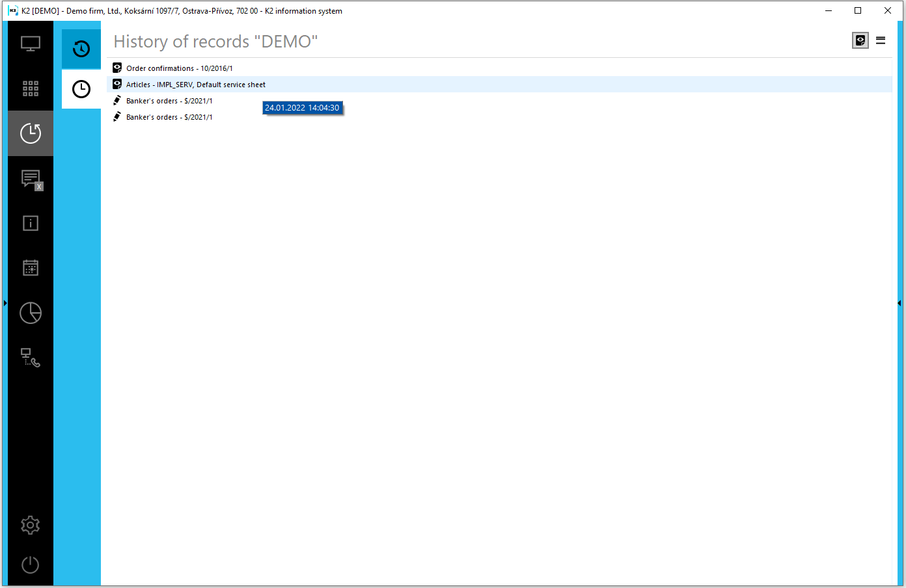
Task: Expand the left edge panel arrow
Action: pos(5,303)
